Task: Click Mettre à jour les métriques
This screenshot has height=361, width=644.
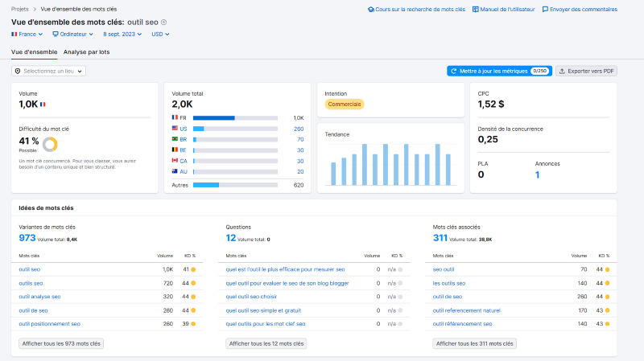Action: (499, 71)
